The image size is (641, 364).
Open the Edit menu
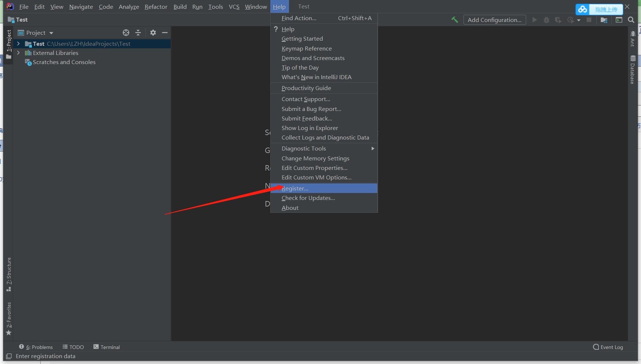(40, 7)
